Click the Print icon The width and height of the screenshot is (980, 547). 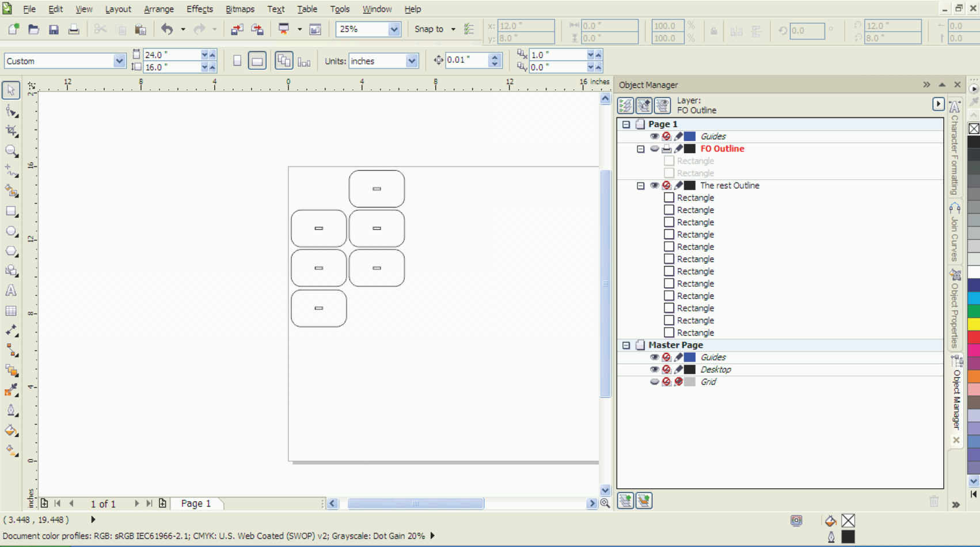coord(74,29)
